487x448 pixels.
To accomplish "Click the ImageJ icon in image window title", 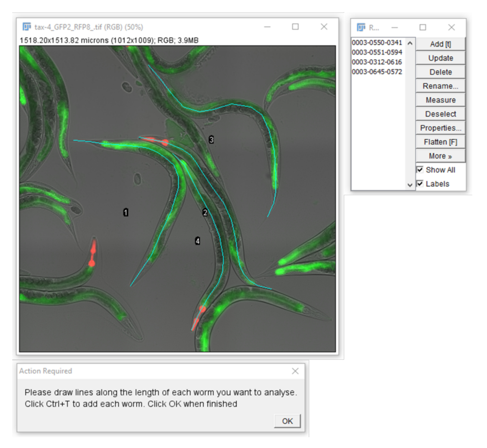I will tap(27, 27).
